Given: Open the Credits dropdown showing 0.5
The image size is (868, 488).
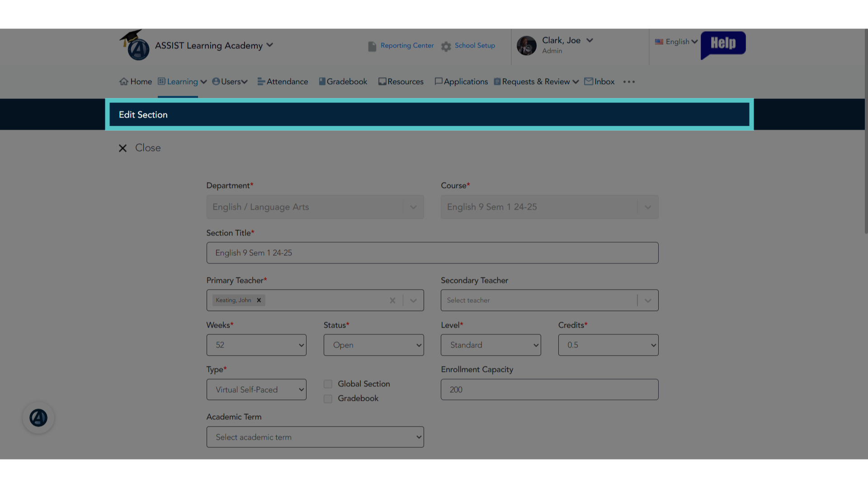Looking at the screenshot, I should [x=608, y=345].
